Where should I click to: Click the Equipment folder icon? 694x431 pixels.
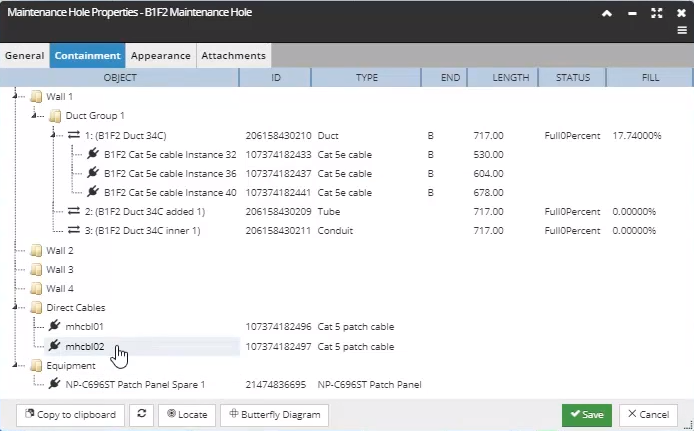tap(36, 366)
